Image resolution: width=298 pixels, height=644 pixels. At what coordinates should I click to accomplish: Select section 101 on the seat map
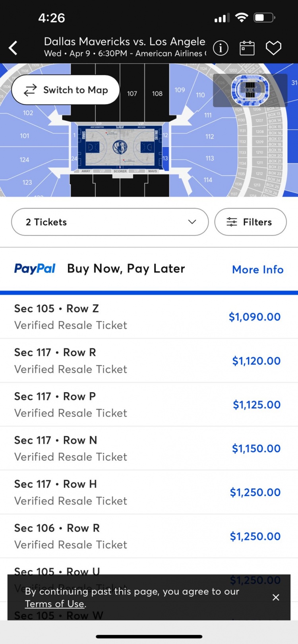pos(25,136)
